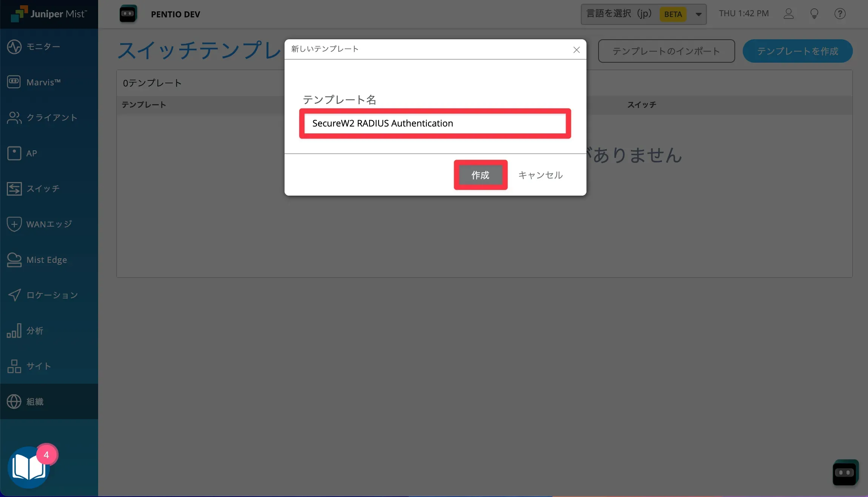This screenshot has height=497, width=868.
Task: Open the help question mark icon
Action: click(x=840, y=14)
